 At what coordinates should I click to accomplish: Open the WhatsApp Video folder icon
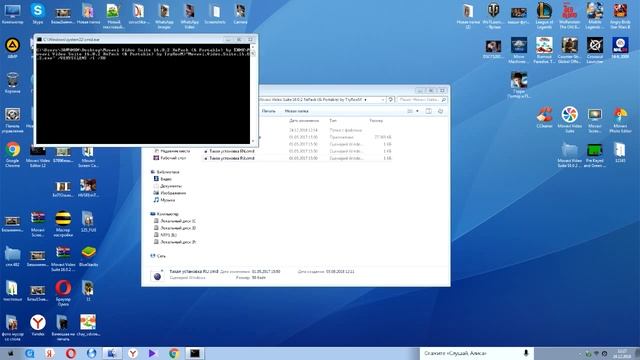pos(189,16)
